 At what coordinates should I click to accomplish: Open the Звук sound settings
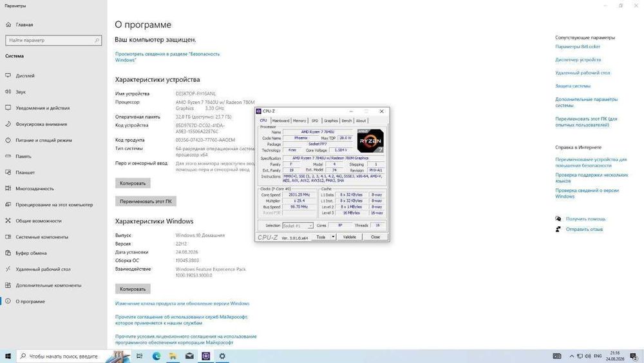pos(15,92)
